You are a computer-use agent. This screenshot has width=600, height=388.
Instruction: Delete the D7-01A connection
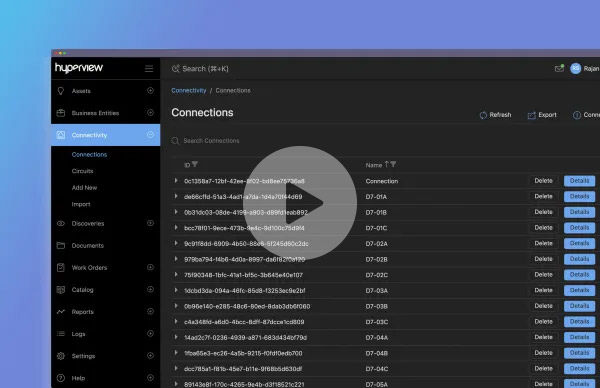point(543,196)
